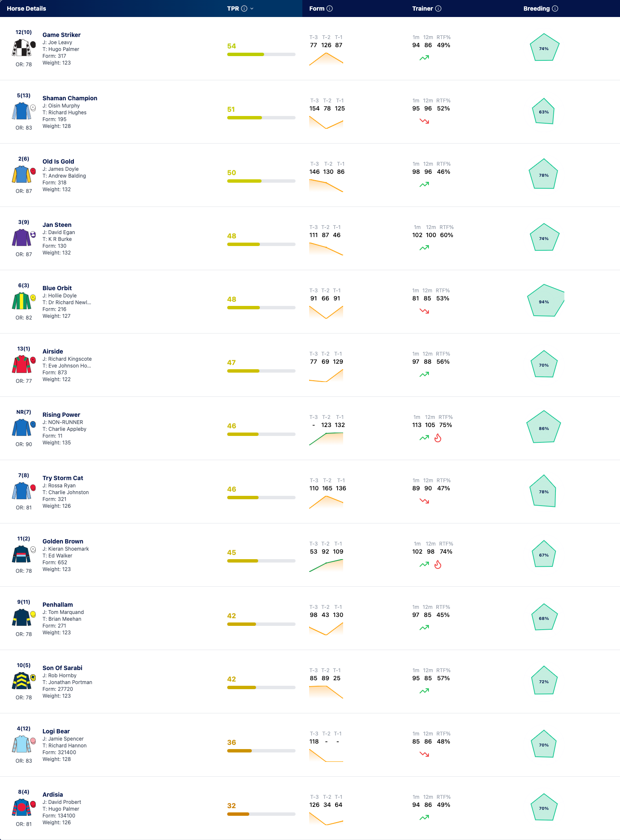
Task: Click Rising Power's trainer hot-form flame icon
Action: (x=438, y=438)
